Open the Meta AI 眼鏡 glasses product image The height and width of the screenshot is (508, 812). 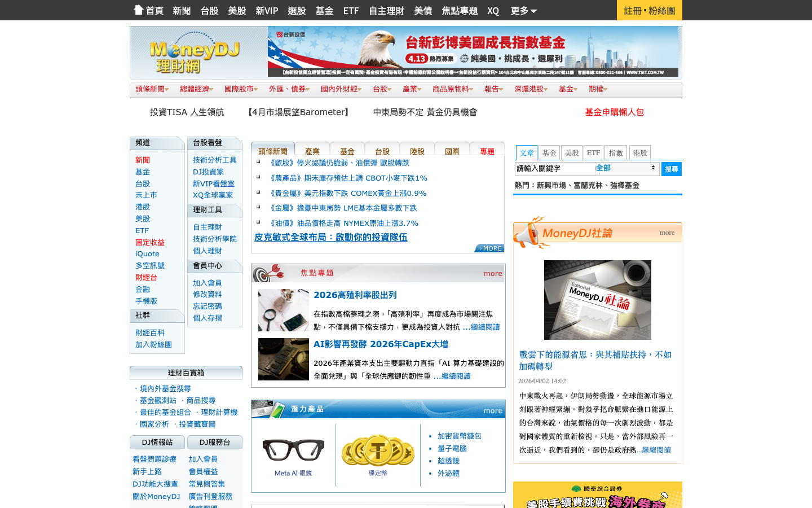pos(293,450)
